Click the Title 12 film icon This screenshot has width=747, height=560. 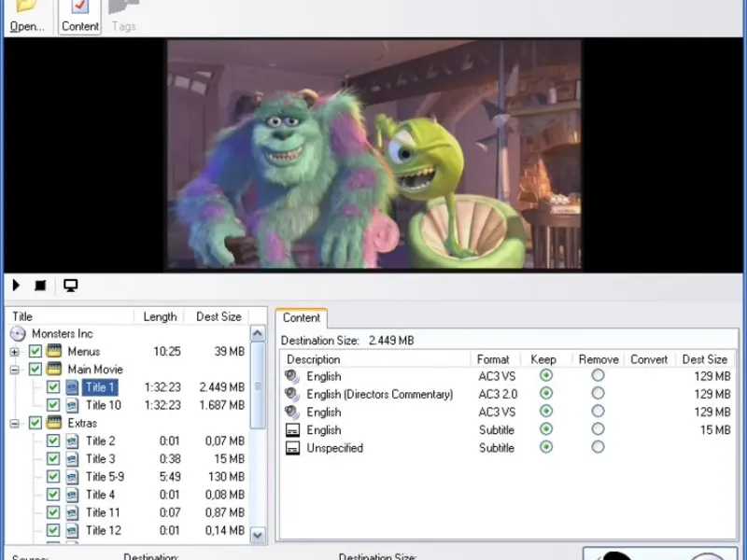(72, 530)
